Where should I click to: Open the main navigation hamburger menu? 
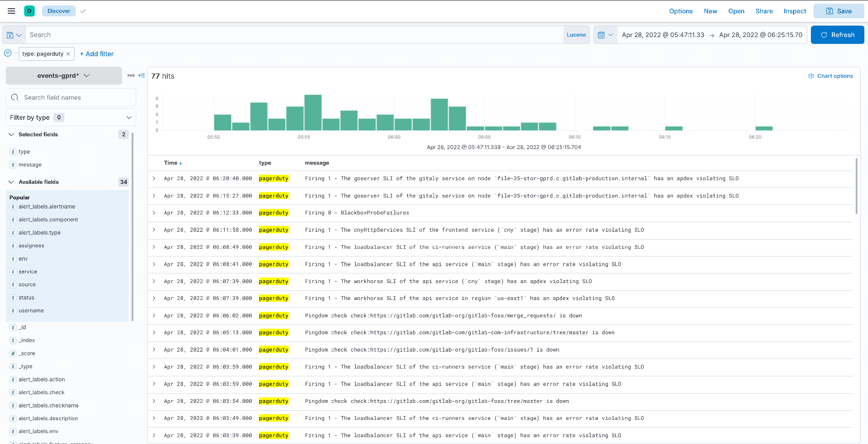11,11
